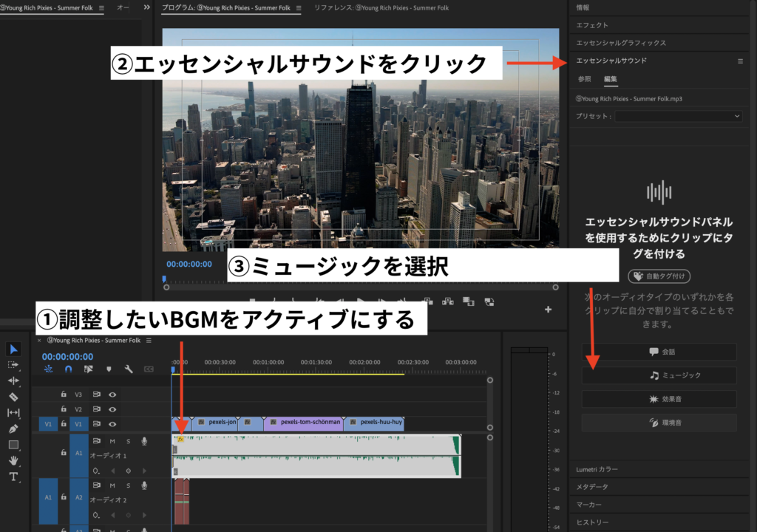Expand the Lumetri カラー panel
Viewport: 757px width, 532px height.
597,469
